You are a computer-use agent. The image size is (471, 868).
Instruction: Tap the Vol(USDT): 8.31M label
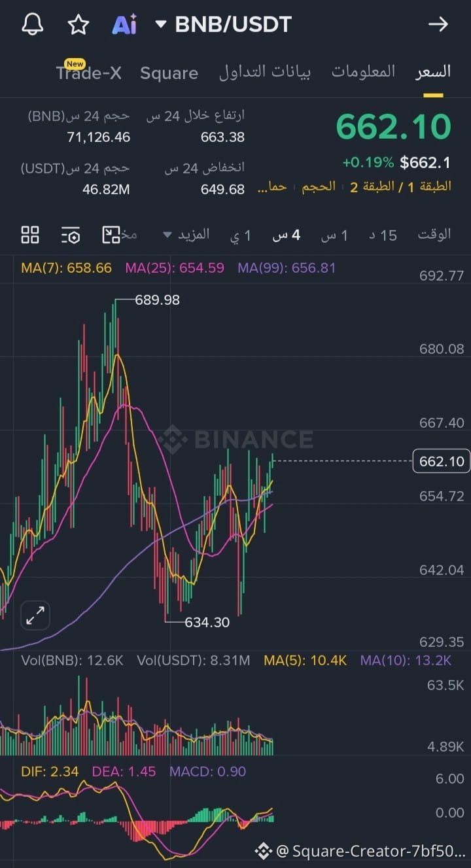pos(194,661)
